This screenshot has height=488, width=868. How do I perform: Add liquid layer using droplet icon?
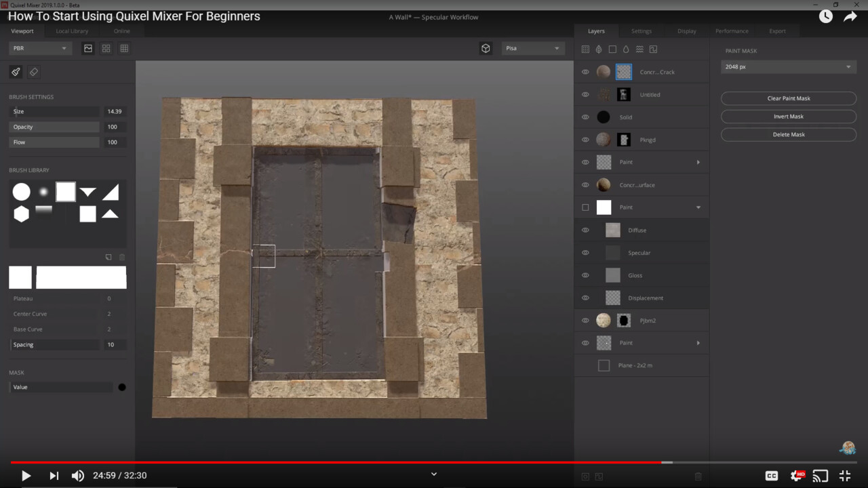coord(626,49)
